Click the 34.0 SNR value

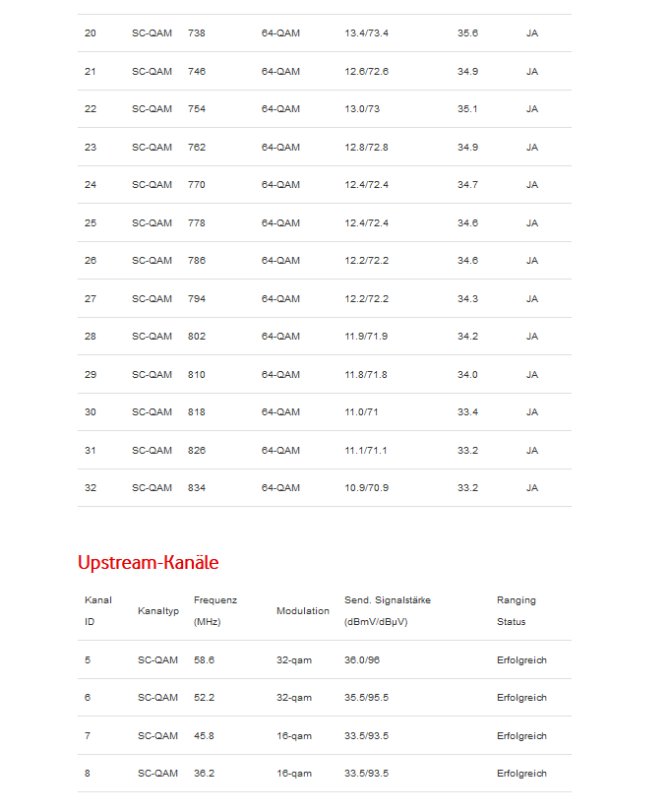467,375
